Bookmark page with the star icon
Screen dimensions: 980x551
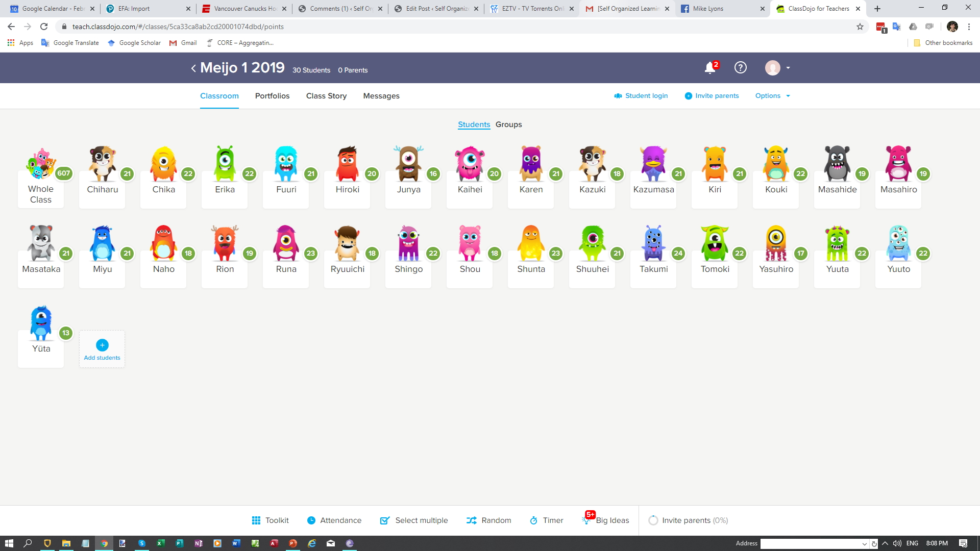click(860, 27)
